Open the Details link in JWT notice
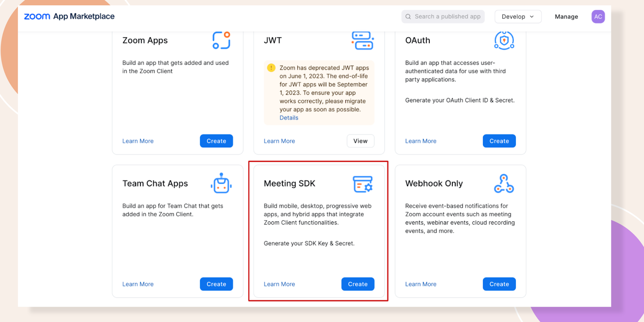644x322 pixels. click(289, 118)
